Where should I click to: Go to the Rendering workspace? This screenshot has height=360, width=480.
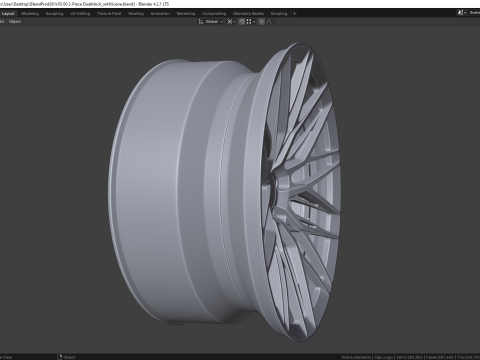(186, 14)
